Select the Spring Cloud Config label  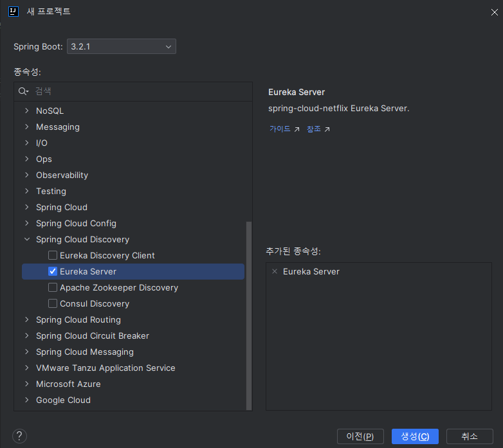click(x=76, y=224)
